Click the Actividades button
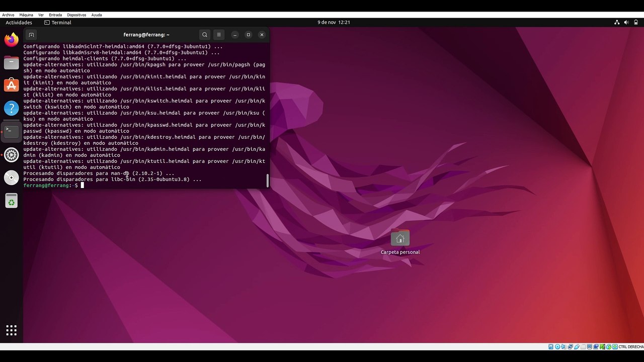644x362 pixels. (19, 22)
